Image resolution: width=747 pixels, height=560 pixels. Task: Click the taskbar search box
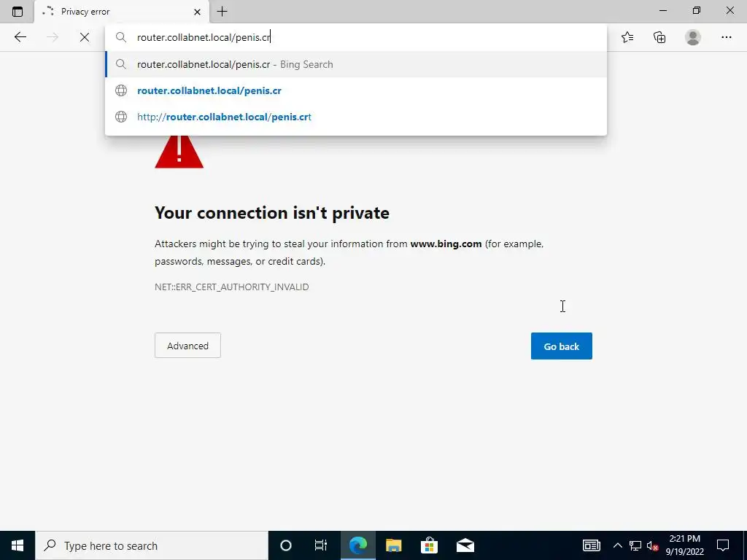tap(152, 545)
